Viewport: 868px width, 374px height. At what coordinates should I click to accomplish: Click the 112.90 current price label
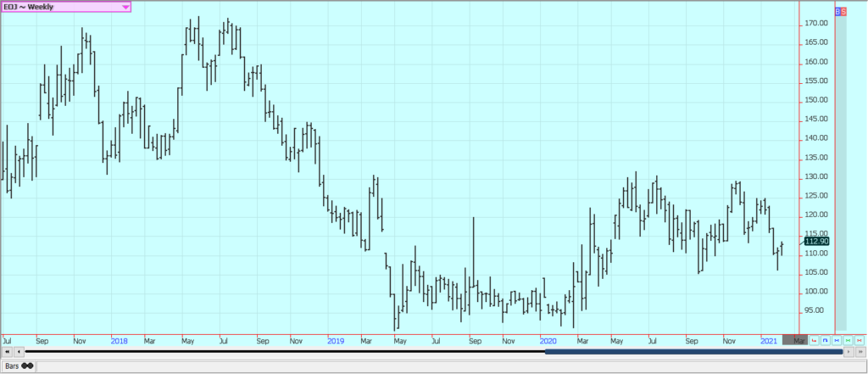click(816, 242)
